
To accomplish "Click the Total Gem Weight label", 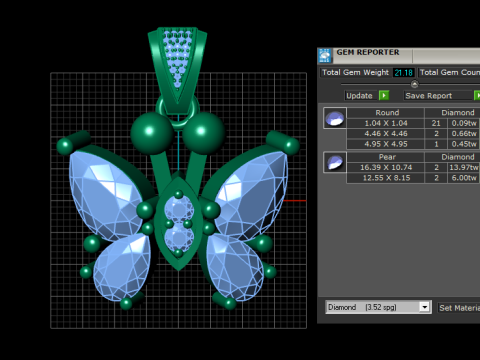I will click(355, 72).
